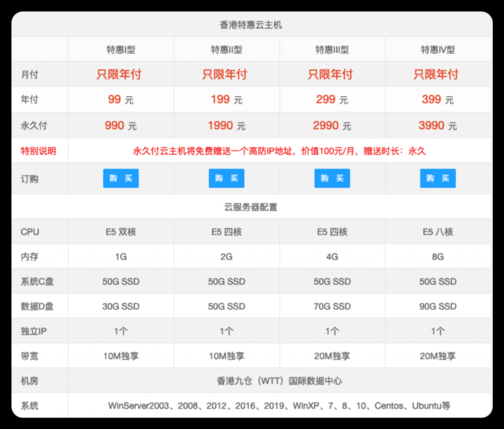504x429 pixels.
Task: Click the 2990 元 permanent price
Action: 332,126
